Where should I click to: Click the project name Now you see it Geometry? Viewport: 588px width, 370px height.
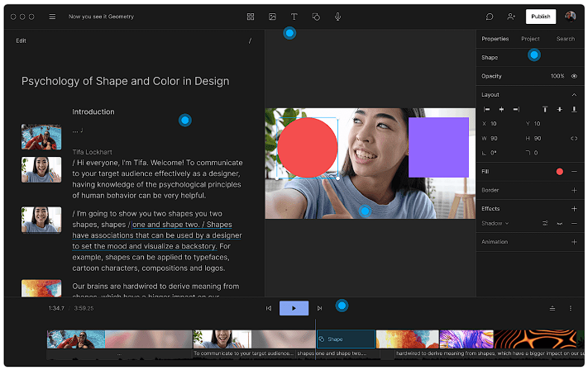pos(101,17)
